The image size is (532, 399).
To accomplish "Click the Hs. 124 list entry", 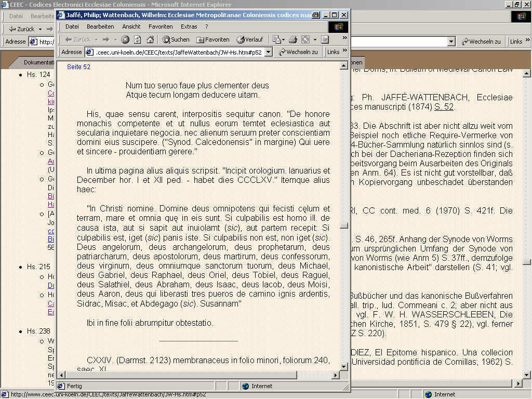I will [x=38, y=74].
